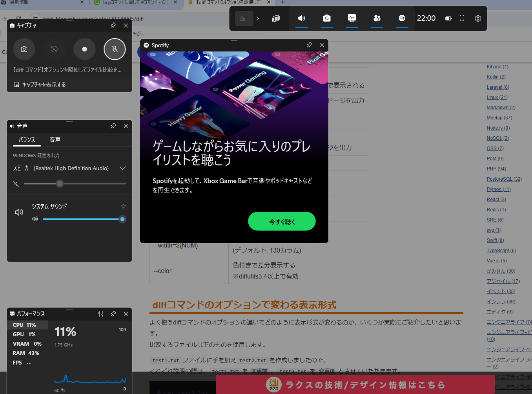The height and width of the screenshot is (394, 532).
Task: Open the Linux (21) category link
Action: tap(497, 97)
